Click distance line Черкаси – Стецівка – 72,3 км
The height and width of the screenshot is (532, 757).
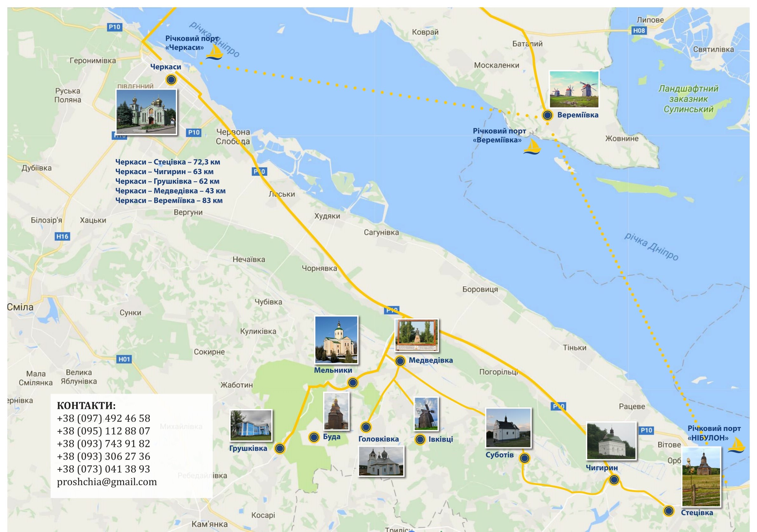point(168,162)
